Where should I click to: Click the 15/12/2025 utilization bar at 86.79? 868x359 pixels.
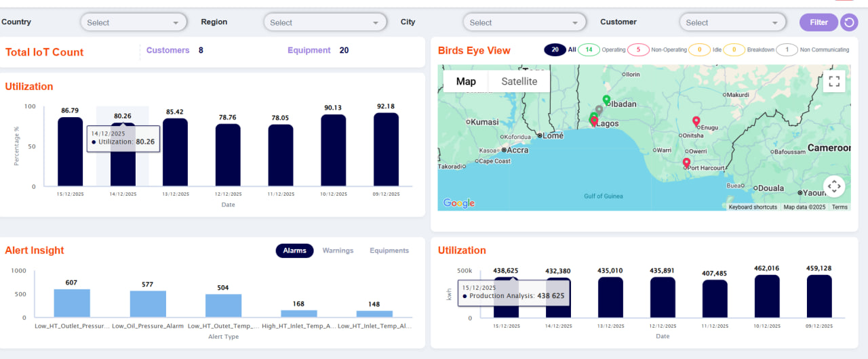pos(70,152)
